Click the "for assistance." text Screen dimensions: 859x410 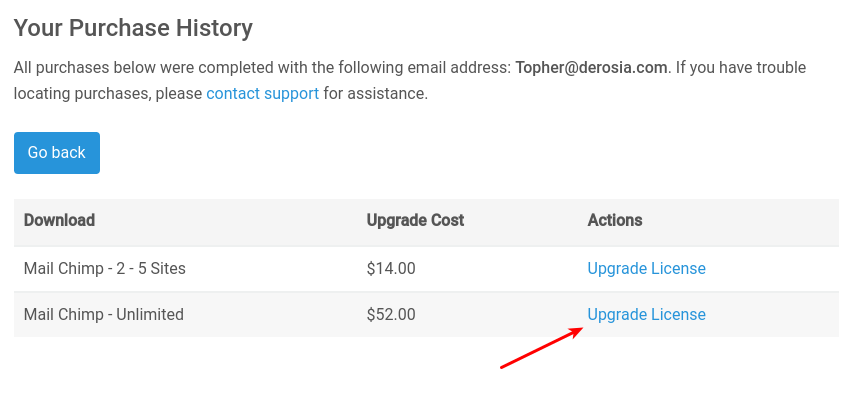click(375, 94)
